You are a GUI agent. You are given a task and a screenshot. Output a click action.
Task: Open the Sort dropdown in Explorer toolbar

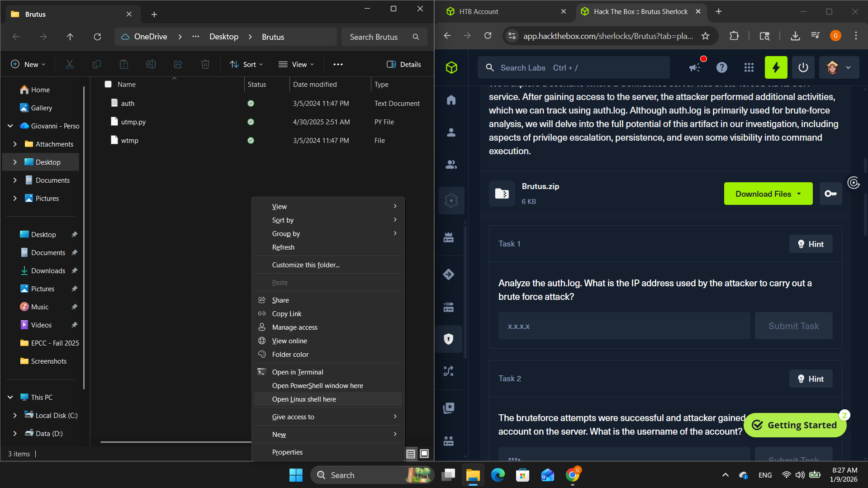tap(247, 64)
